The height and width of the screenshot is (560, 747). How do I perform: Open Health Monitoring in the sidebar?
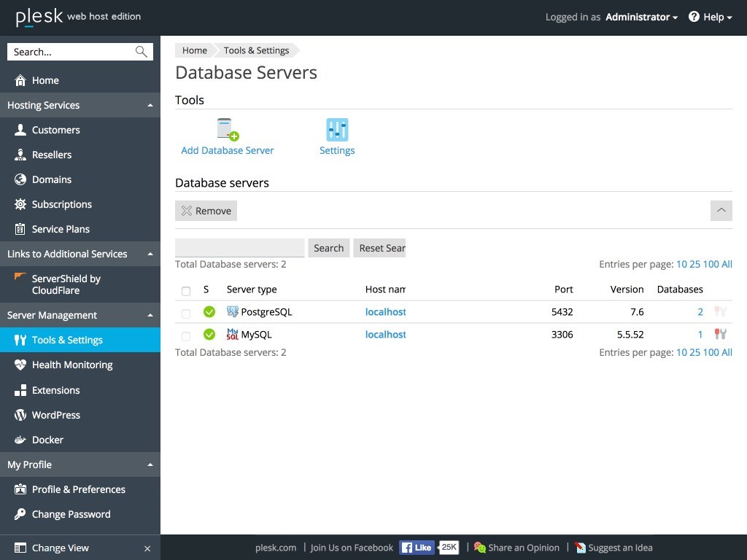70,364
